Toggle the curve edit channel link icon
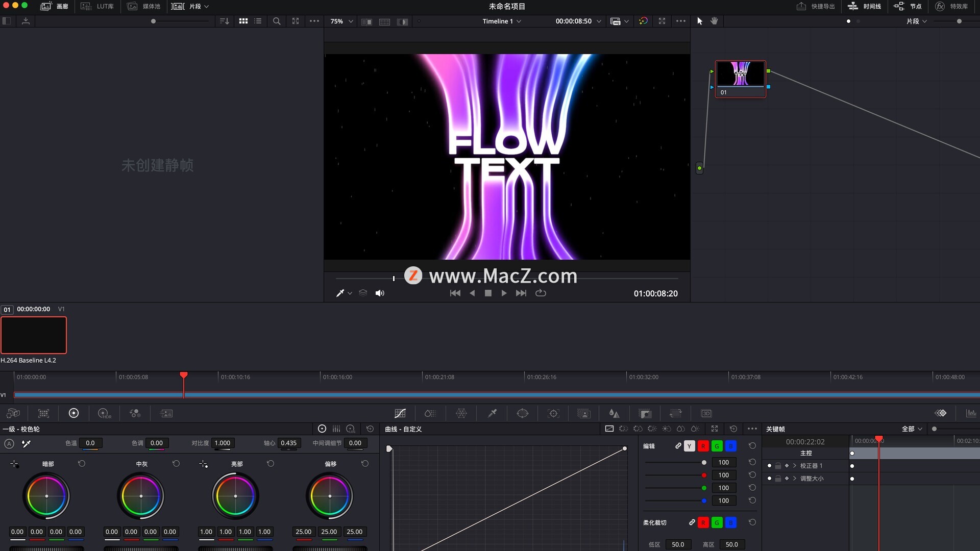 678,446
